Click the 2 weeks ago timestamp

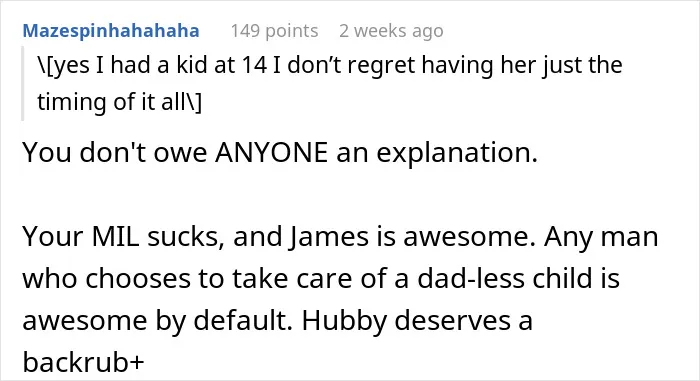391,31
